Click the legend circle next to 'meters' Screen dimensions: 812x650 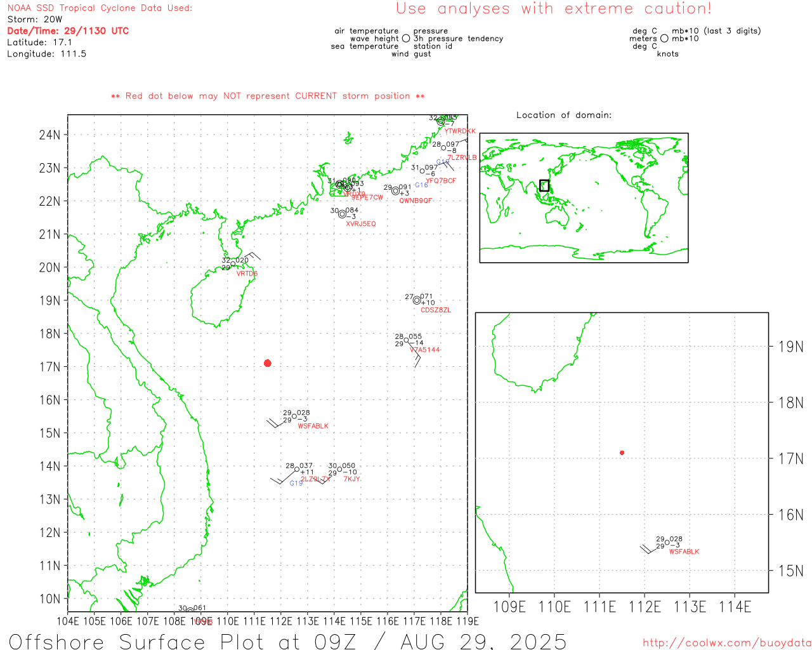point(664,39)
